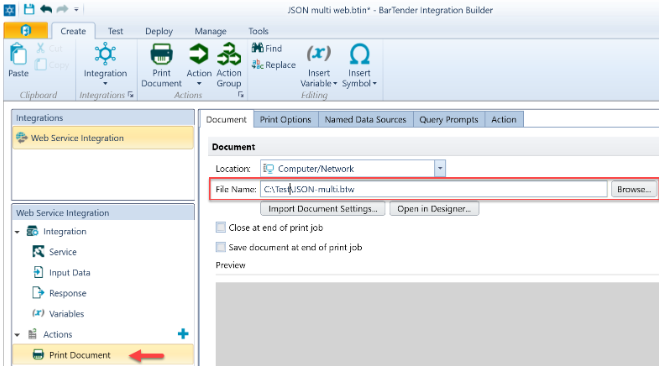The width and height of the screenshot is (659, 366).
Task: Open the Print Options tab
Action: 285,120
